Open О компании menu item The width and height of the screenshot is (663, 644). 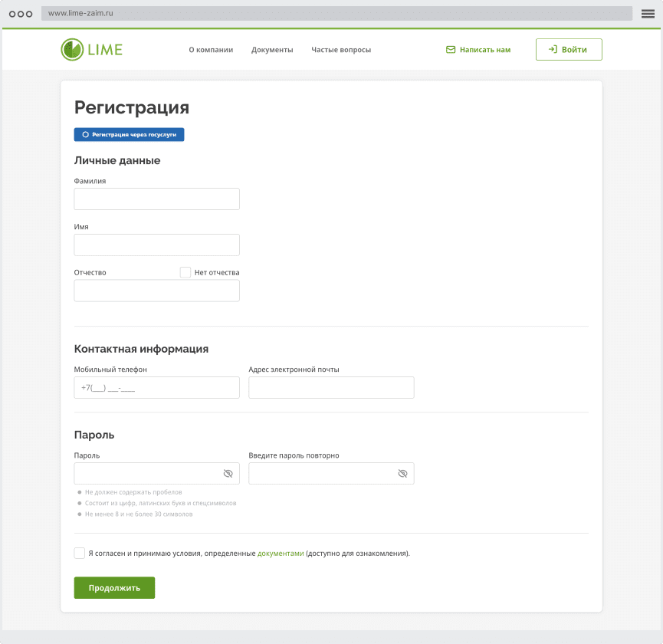coord(211,50)
